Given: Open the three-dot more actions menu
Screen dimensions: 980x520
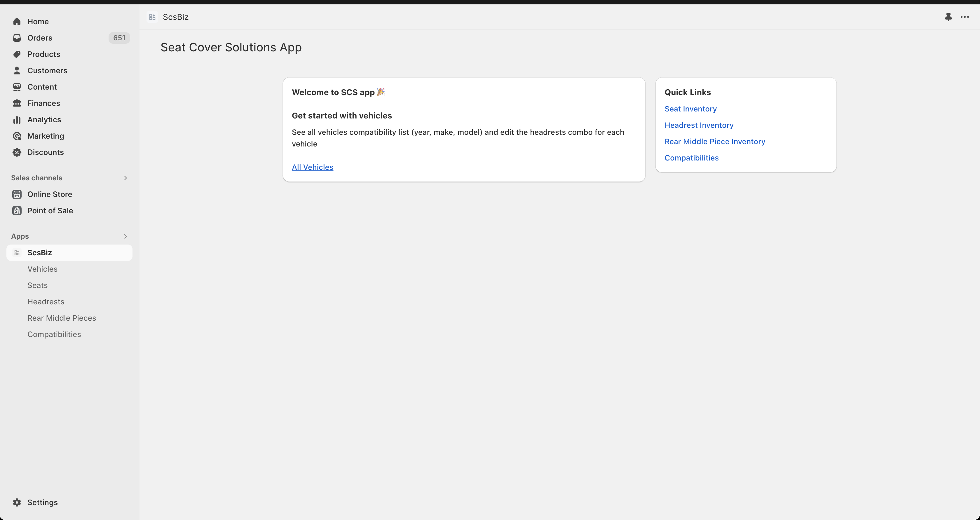Looking at the screenshot, I should point(965,17).
